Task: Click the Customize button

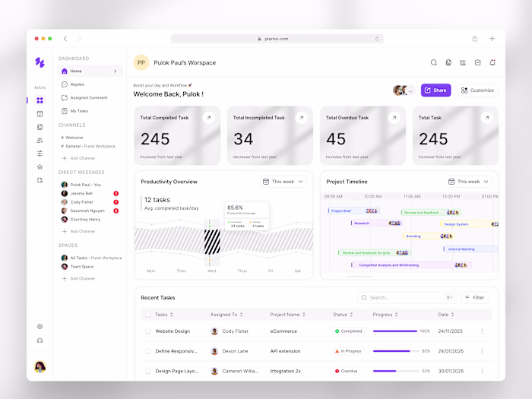Action: [478, 90]
